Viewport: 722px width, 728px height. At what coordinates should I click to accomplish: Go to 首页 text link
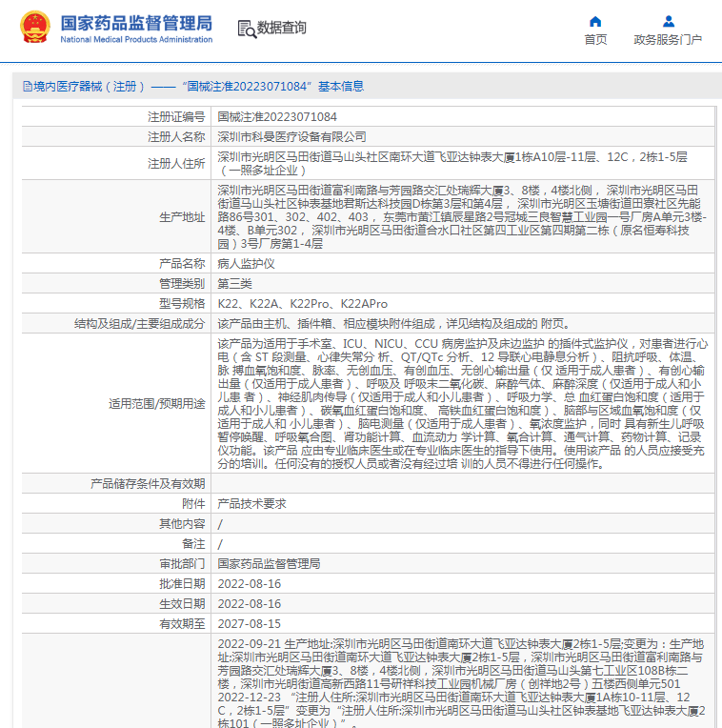[595, 40]
